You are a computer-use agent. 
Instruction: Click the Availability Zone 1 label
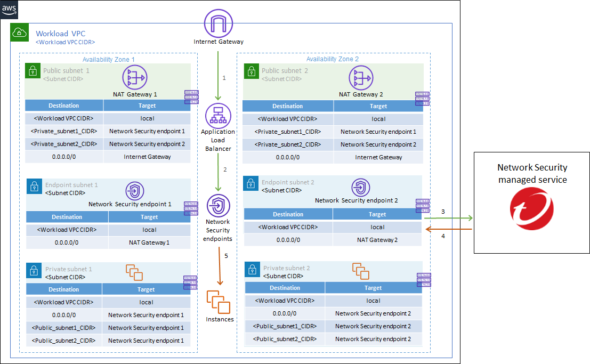(x=108, y=60)
